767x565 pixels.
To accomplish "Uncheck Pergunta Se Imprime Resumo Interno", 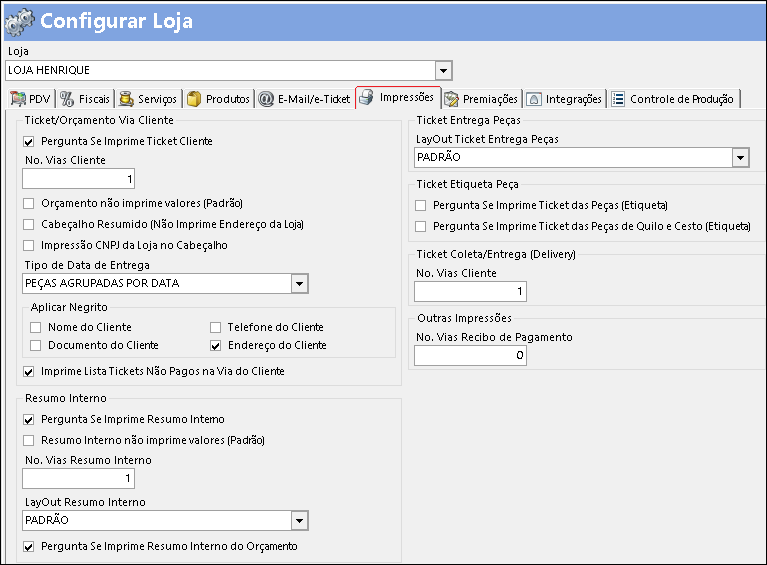I will [x=29, y=420].
